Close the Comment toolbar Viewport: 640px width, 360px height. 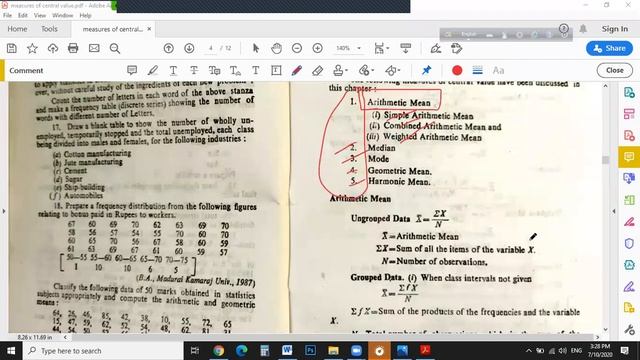click(x=615, y=70)
